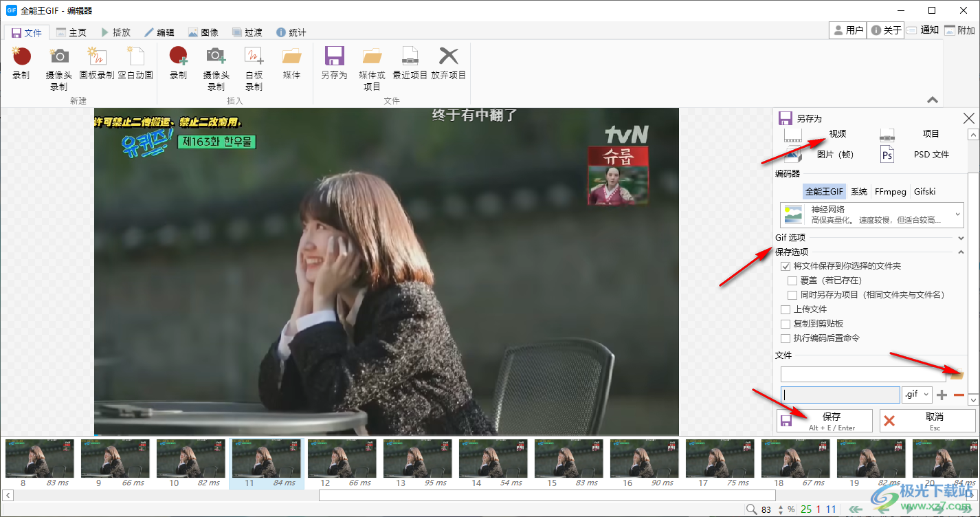Start a new screen recording (录制) under 新建

pos(21,63)
